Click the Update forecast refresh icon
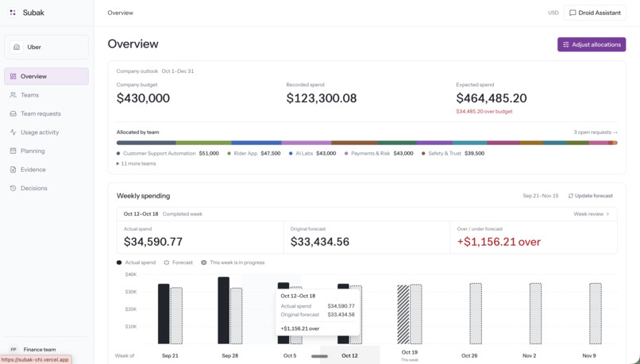This screenshot has width=640, height=364. point(571,196)
